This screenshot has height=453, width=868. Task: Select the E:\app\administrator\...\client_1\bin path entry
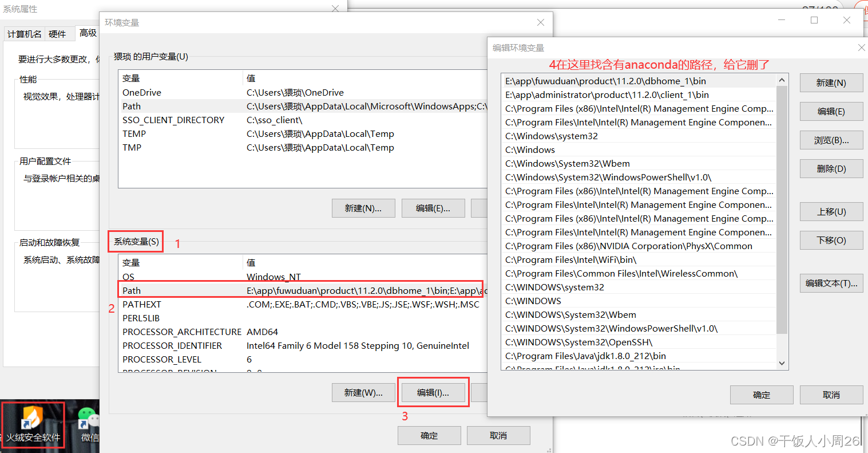[x=639, y=95]
